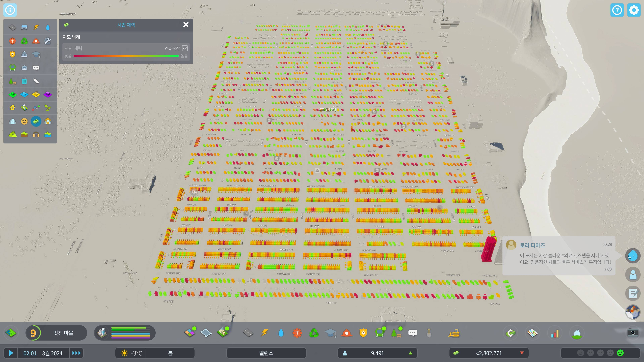644x362 pixels.
Task: Expand the money ¢2,802,771 panel
Action: point(489,353)
